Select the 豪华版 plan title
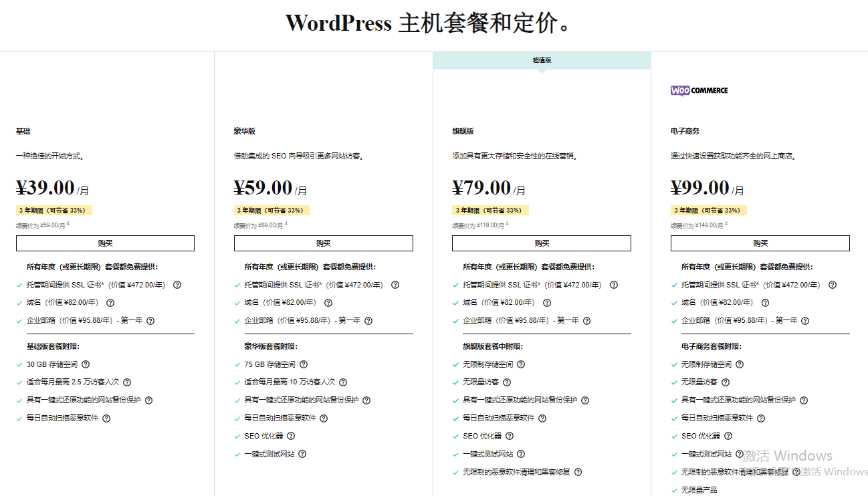This screenshot has height=496, width=868. (x=245, y=132)
